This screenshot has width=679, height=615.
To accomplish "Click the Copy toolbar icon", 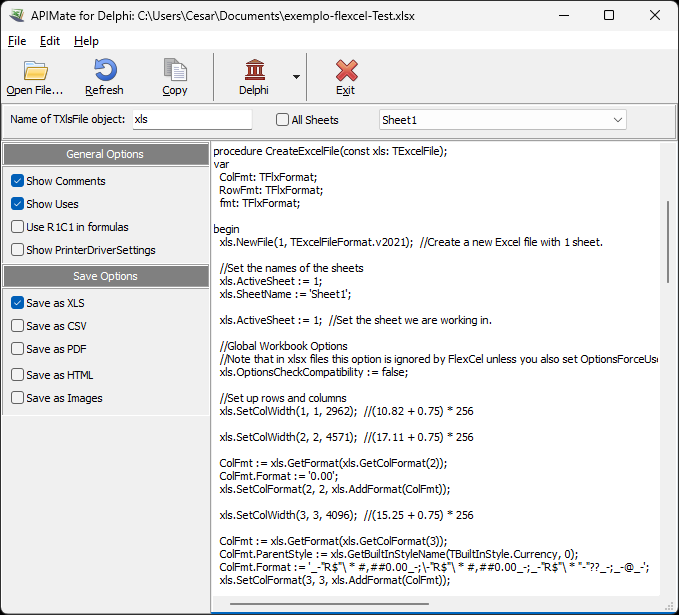I will coord(175,70).
